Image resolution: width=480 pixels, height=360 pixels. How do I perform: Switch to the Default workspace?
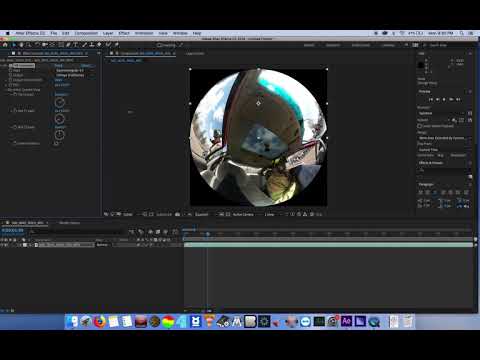(x=309, y=45)
